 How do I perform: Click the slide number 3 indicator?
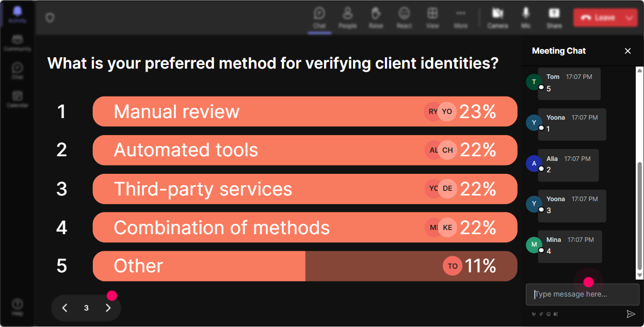click(x=86, y=308)
